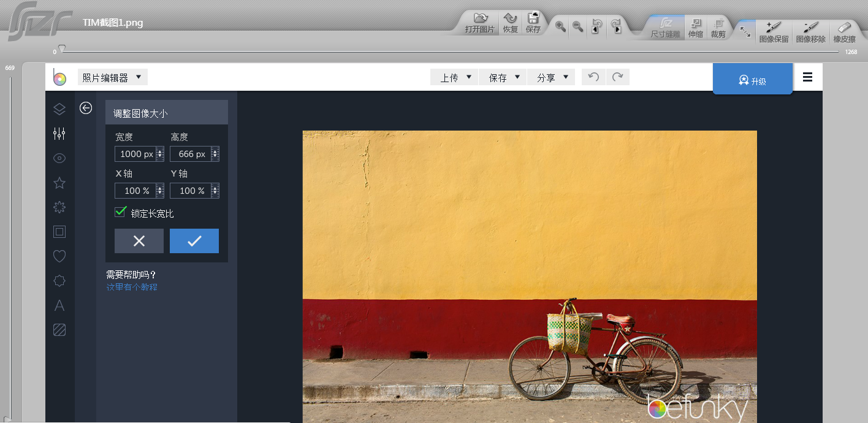Open the Touch Up eye icon
The image size is (868, 423).
pyautogui.click(x=59, y=158)
